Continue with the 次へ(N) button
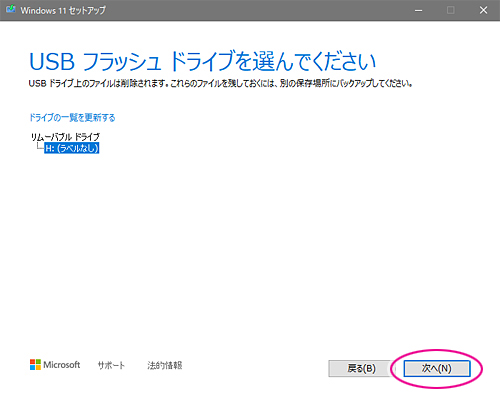The image size is (500, 395). pos(437,368)
